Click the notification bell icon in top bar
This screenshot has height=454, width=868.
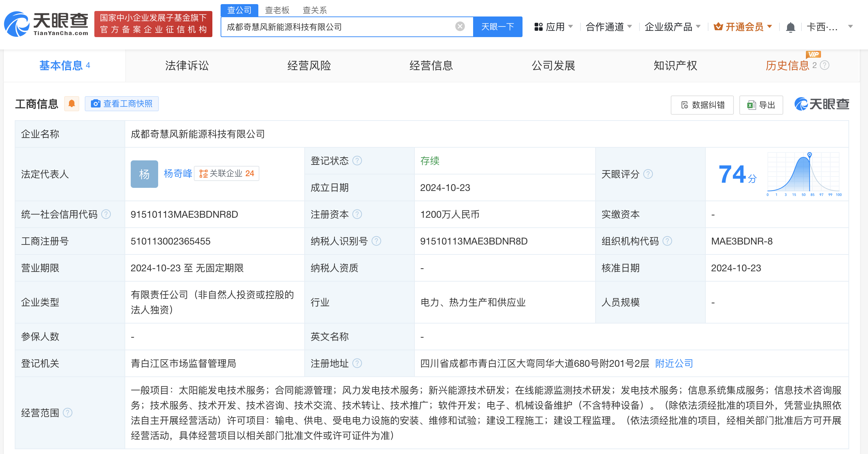[790, 26]
